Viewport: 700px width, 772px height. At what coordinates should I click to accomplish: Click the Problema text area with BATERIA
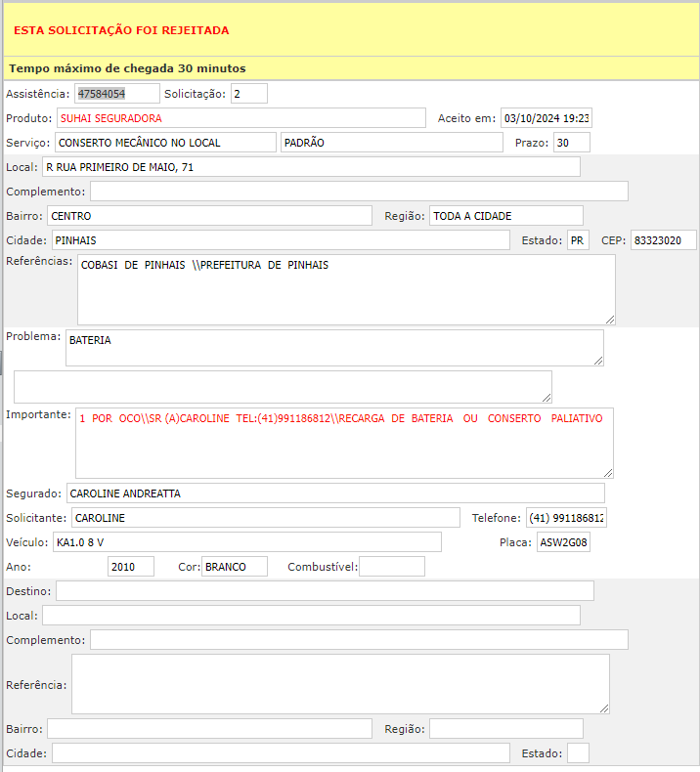click(x=334, y=348)
